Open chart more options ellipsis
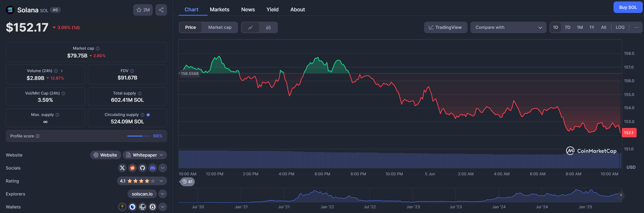The image size is (644, 213). (637, 27)
